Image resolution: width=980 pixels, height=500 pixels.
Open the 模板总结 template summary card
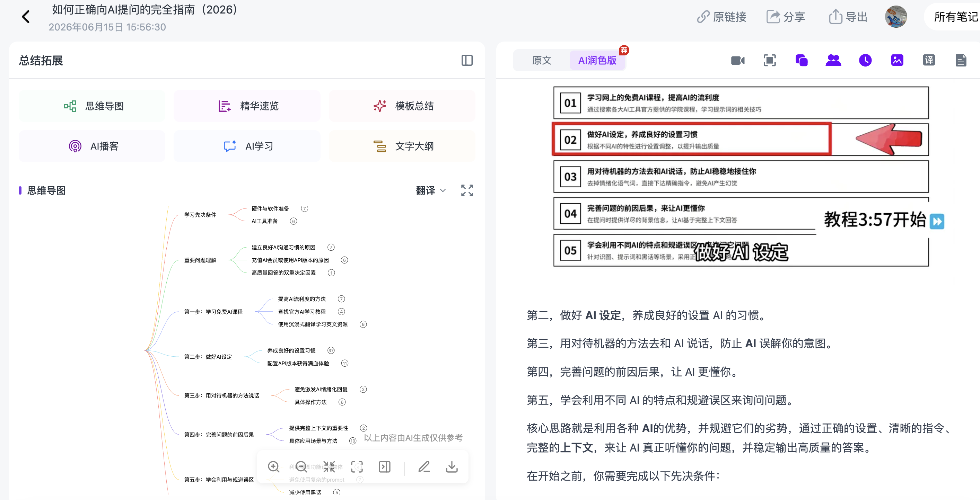(402, 106)
